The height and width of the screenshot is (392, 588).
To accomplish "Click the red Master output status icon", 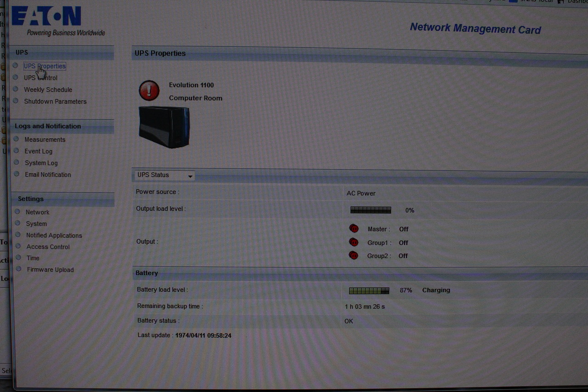I will (353, 228).
